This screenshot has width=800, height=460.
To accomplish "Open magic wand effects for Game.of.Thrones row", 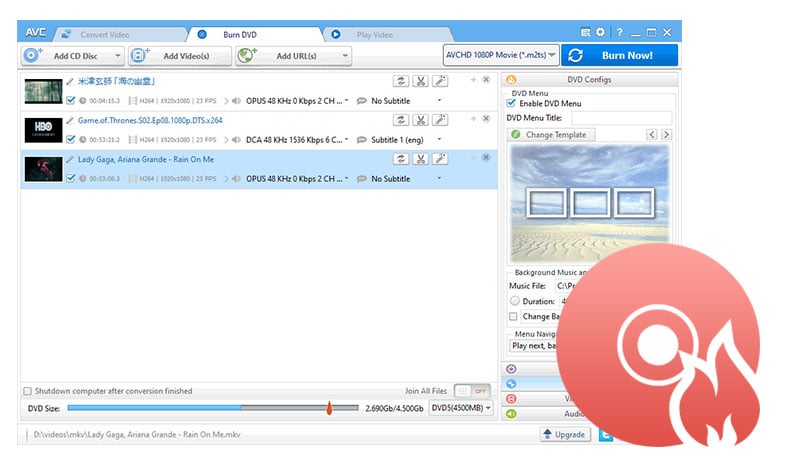I will pos(440,120).
